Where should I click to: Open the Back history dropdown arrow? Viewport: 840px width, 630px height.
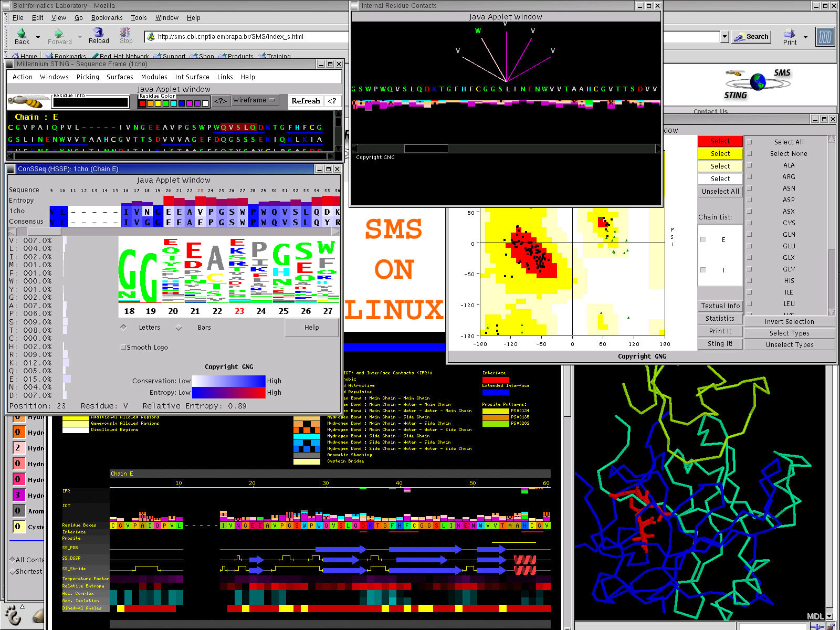pos(38,37)
